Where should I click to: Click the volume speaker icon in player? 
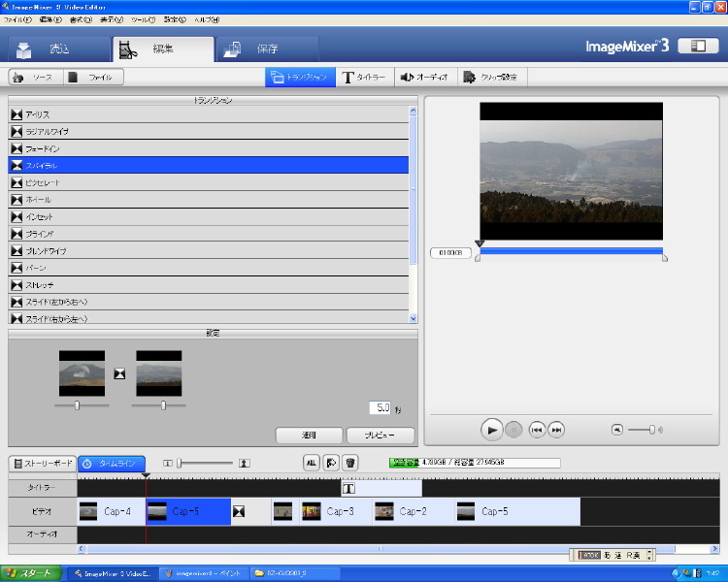(x=617, y=429)
